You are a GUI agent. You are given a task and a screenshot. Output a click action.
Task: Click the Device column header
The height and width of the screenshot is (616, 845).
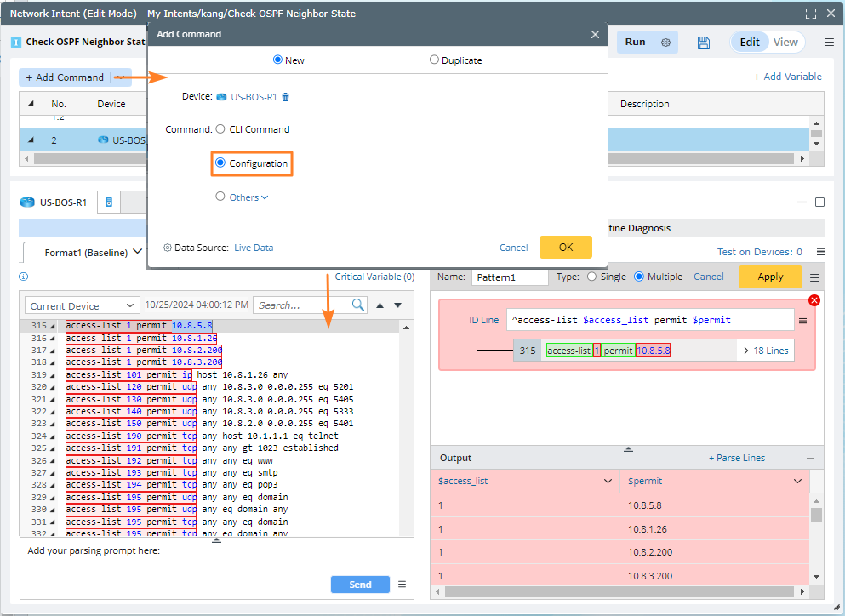point(111,104)
